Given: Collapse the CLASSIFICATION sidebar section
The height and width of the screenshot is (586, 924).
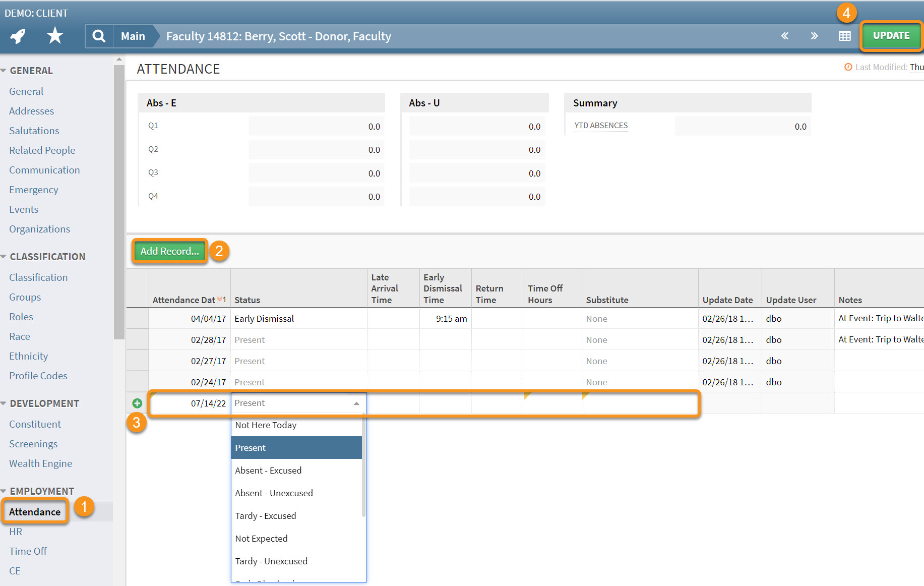Looking at the screenshot, I should coord(4,257).
